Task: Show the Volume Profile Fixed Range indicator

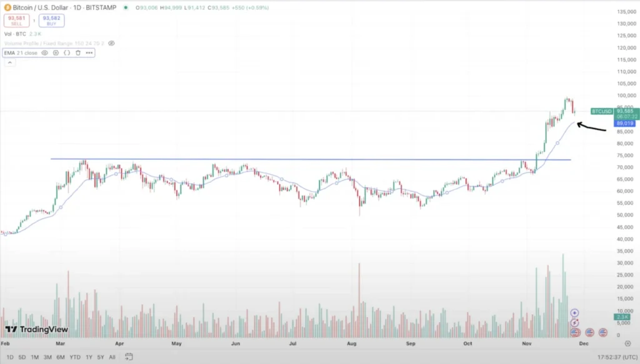Action: (x=112, y=44)
